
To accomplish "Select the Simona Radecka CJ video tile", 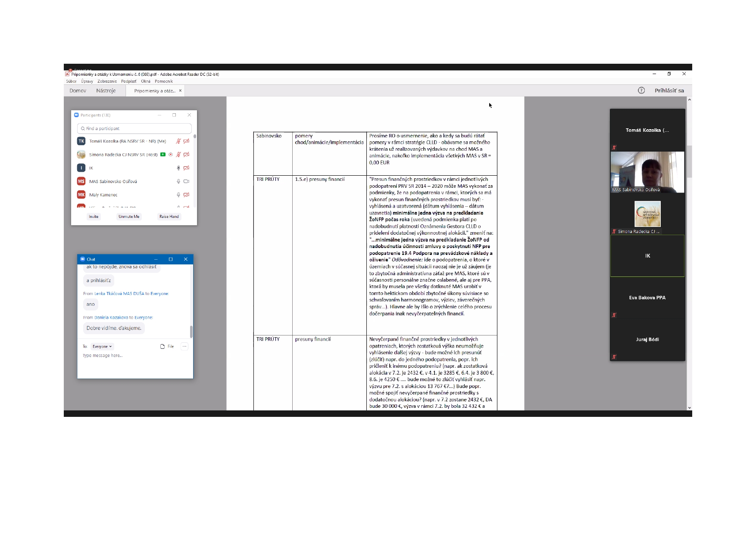I will tap(647, 214).
